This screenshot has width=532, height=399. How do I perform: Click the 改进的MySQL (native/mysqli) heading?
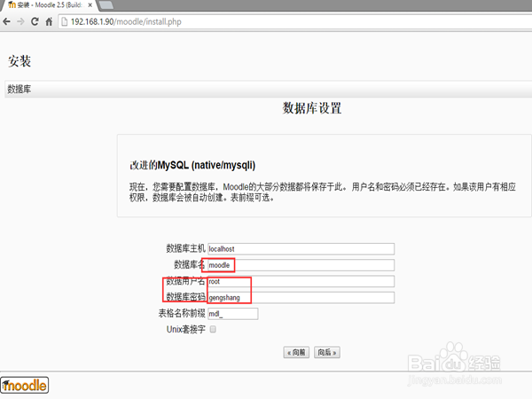(192, 165)
